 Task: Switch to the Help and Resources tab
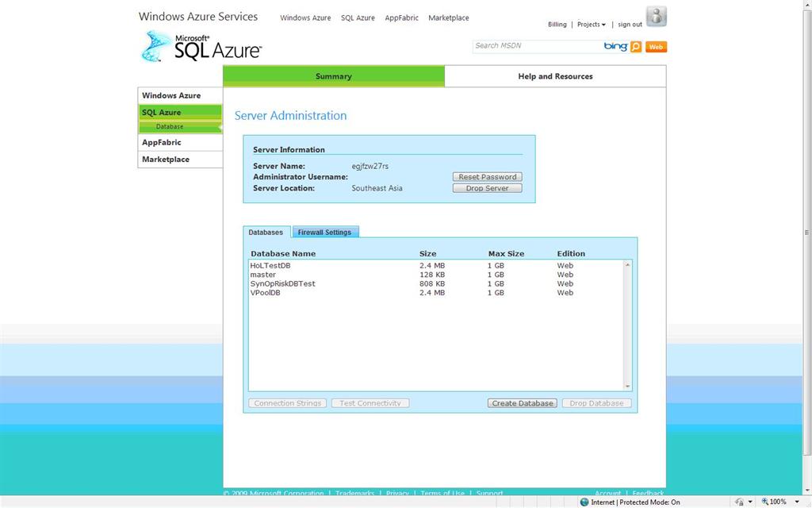pyautogui.click(x=555, y=76)
